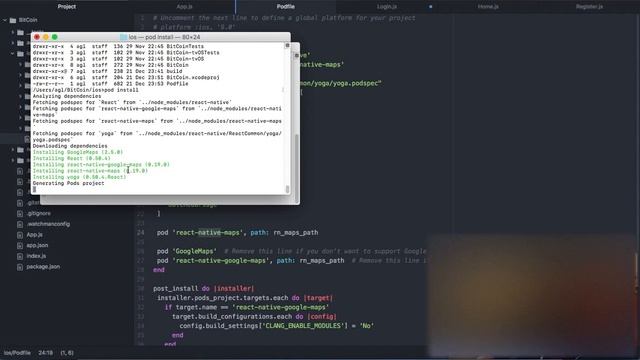Click the .watchmanconfig file icon
The width and height of the screenshot is (640, 360).
[20, 224]
